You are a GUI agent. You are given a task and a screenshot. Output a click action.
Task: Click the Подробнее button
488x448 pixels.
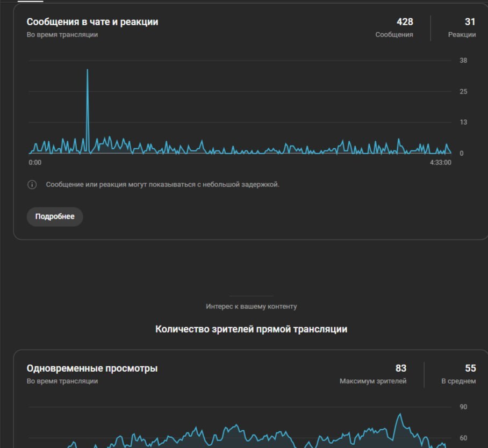55,216
